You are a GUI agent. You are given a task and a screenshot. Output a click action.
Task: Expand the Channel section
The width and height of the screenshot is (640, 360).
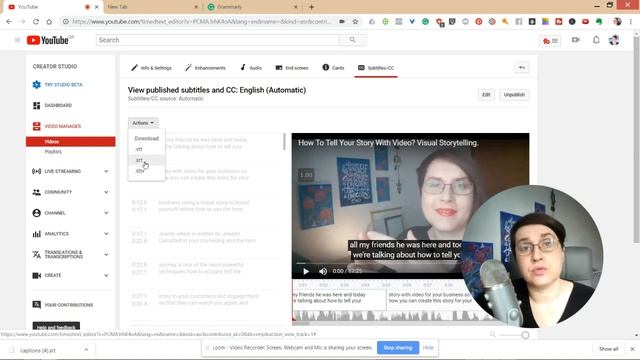click(x=106, y=213)
